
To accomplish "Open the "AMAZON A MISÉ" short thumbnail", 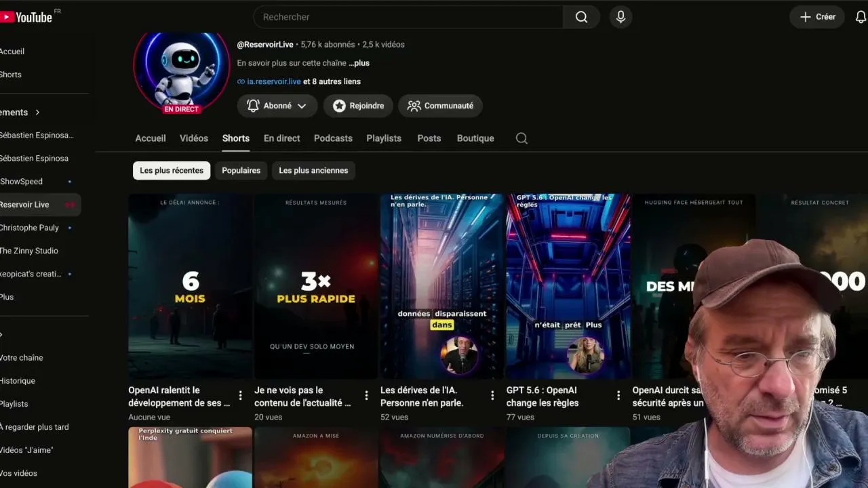I will point(316,457).
